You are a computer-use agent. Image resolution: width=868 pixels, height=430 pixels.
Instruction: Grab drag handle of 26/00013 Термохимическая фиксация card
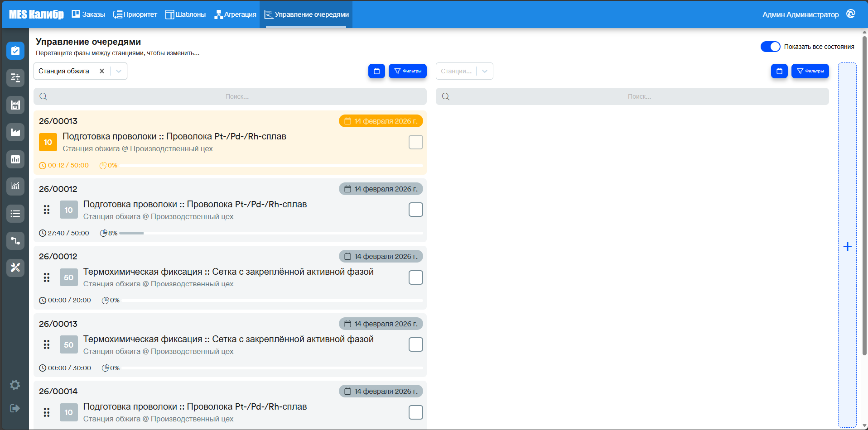pos(47,344)
